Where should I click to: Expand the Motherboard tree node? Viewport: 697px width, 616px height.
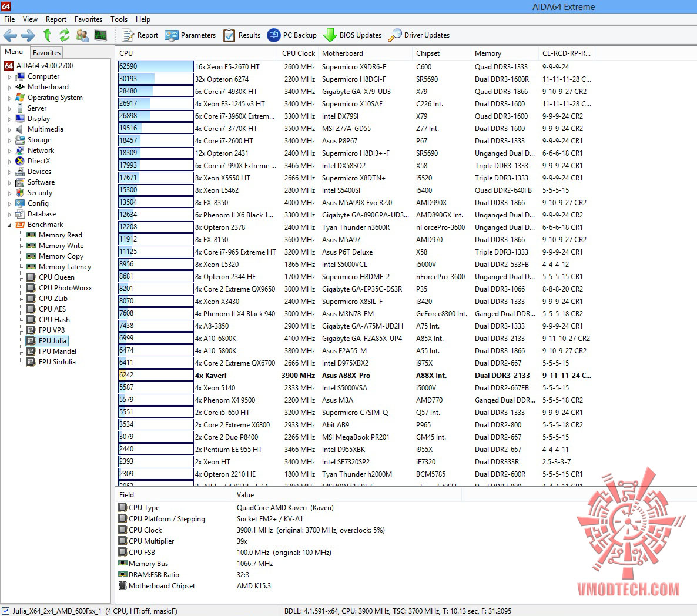pos(9,87)
